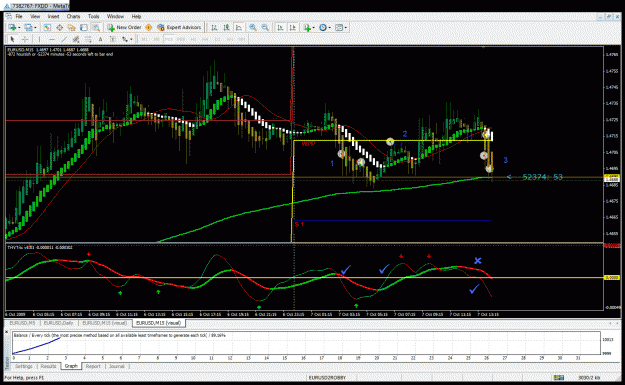Click the 3030/2 kb connection status

[589, 377]
